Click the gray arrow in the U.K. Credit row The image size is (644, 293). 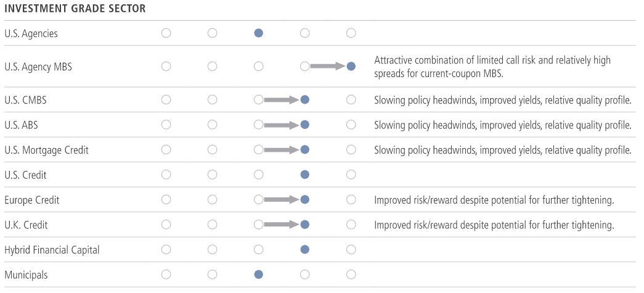coord(281,225)
